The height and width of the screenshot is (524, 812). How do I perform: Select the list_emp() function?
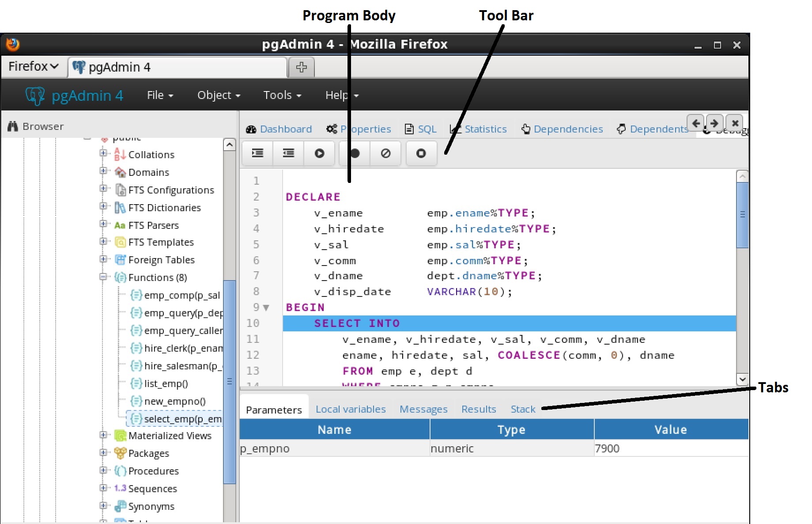pyautogui.click(x=166, y=384)
